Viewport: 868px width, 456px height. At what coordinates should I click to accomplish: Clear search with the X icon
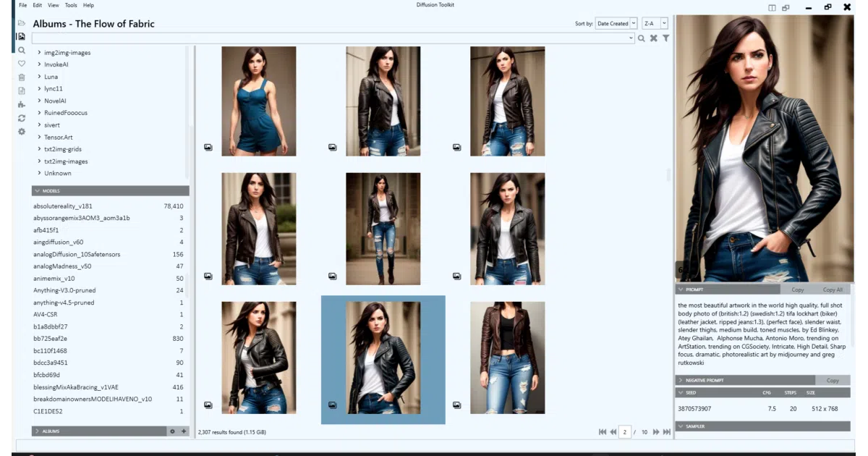[653, 38]
